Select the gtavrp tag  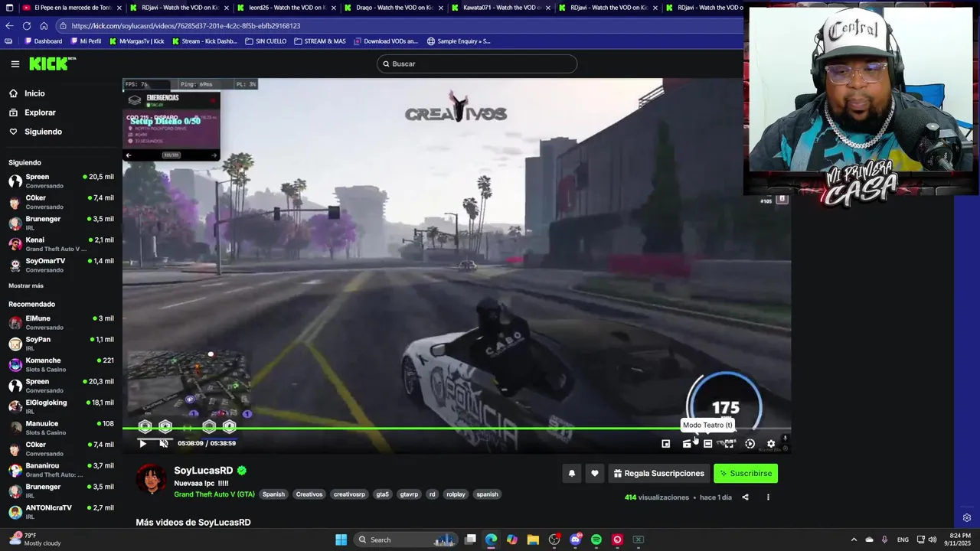pyautogui.click(x=410, y=494)
